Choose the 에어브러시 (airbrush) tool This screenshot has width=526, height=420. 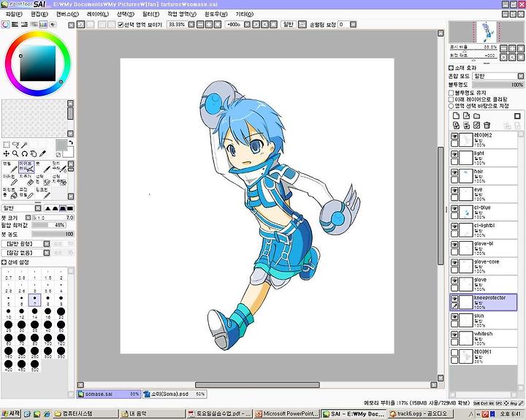(x=26, y=167)
